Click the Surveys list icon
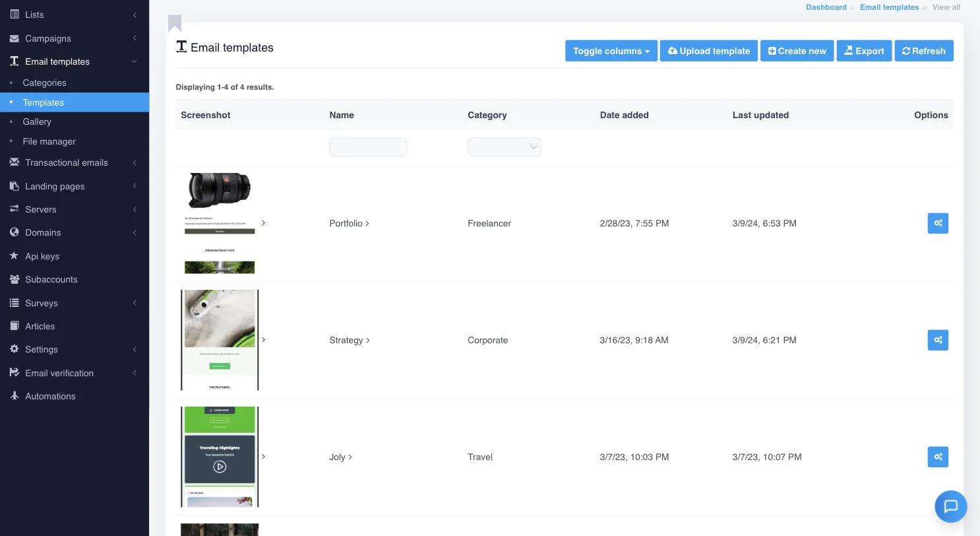The height and width of the screenshot is (536, 980). click(14, 303)
